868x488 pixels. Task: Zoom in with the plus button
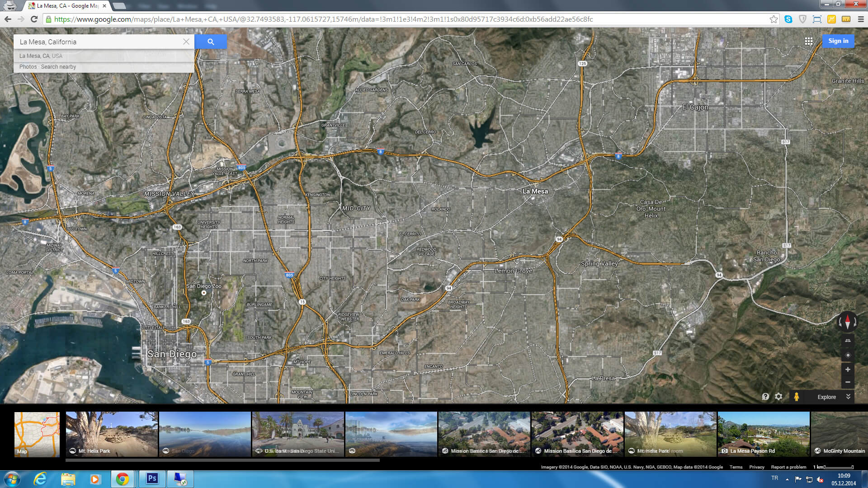pyautogui.click(x=848, y=369)
